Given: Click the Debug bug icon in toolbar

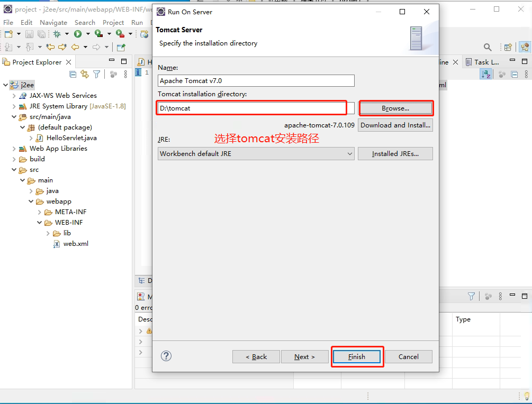Looking at the screenshot, I should (57, 34).
